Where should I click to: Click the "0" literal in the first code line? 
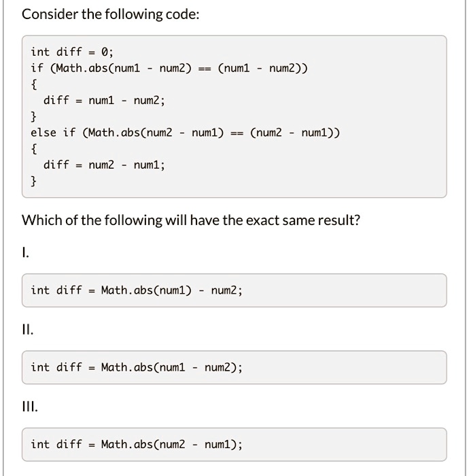[x=104, y=52]
